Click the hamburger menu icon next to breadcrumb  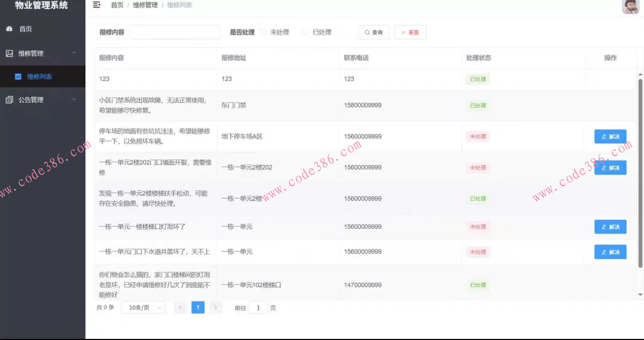coord(97,5)
